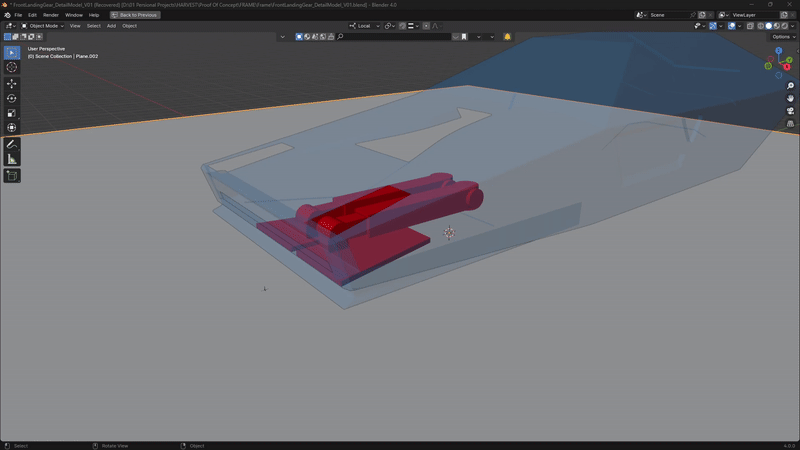Select the Measure tool
This screenshot has width=800, height=450.
point(12,159)
